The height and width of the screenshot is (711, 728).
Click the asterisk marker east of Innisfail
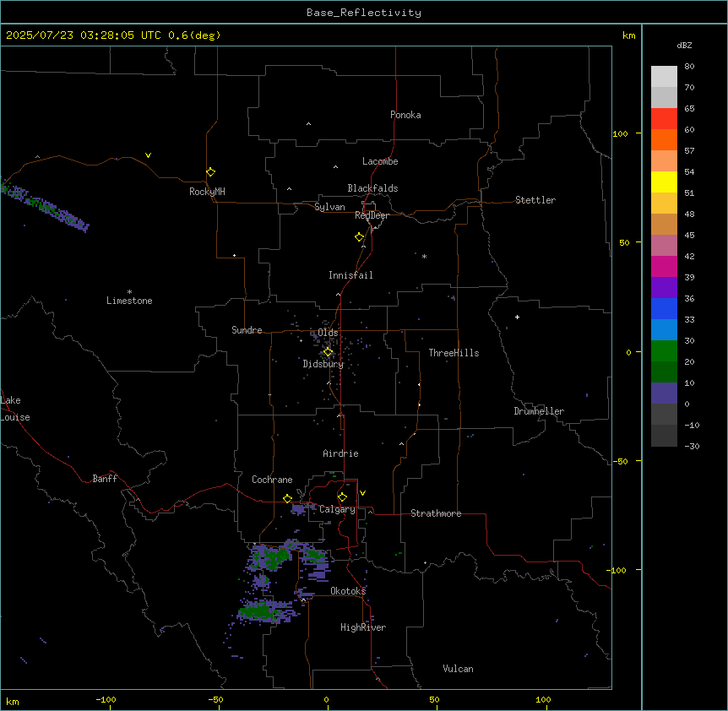(x=424, y=256)
